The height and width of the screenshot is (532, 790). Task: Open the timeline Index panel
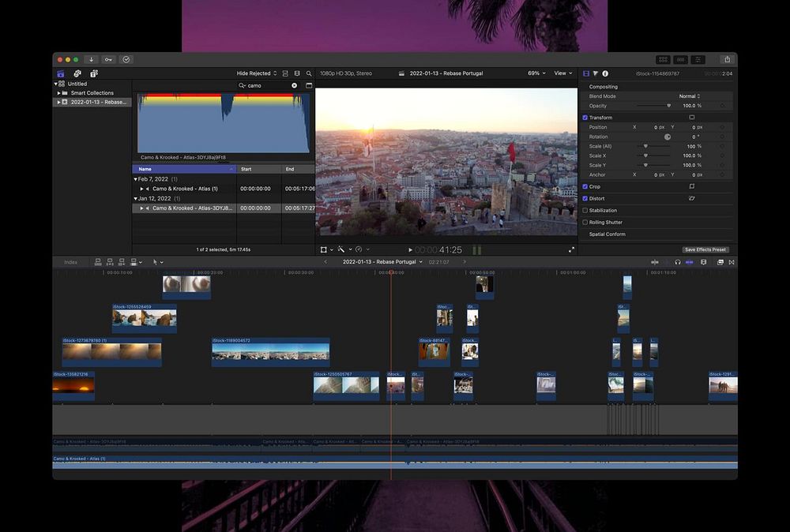coord(71,262)
